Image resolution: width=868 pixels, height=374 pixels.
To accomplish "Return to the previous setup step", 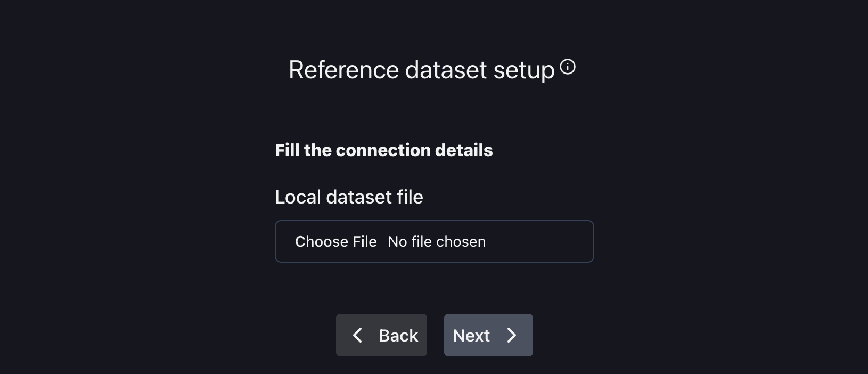I will [x=381, y=335].
